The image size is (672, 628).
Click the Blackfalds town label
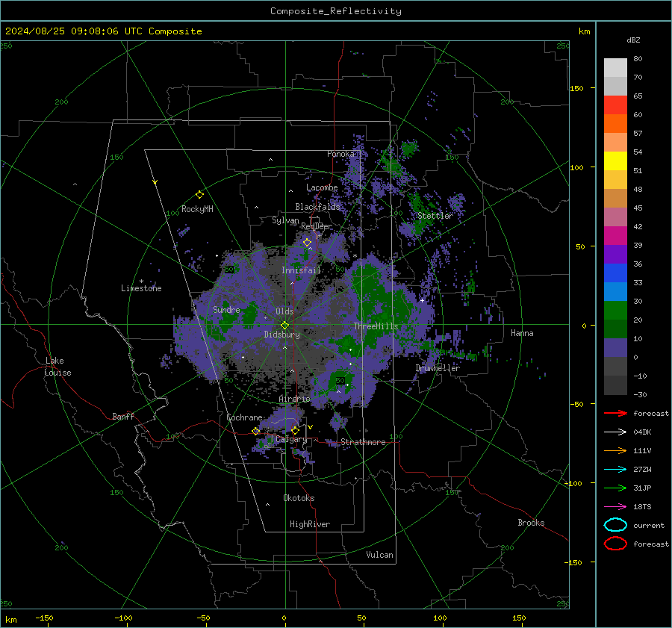(317, 207)
